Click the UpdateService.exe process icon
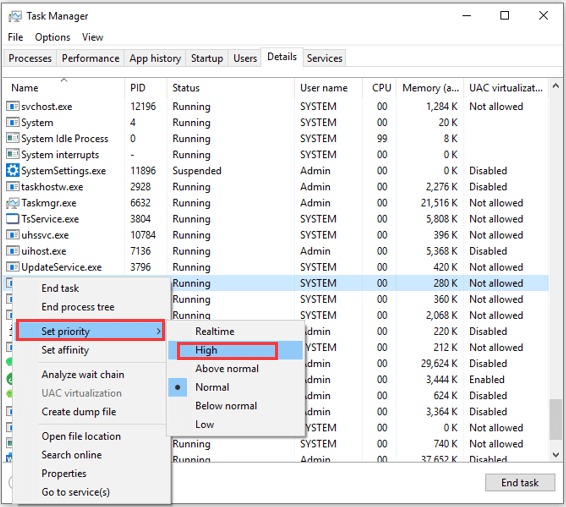Viewport: 566px width, 507px height. pyautogui.click(x=13, y=267)
